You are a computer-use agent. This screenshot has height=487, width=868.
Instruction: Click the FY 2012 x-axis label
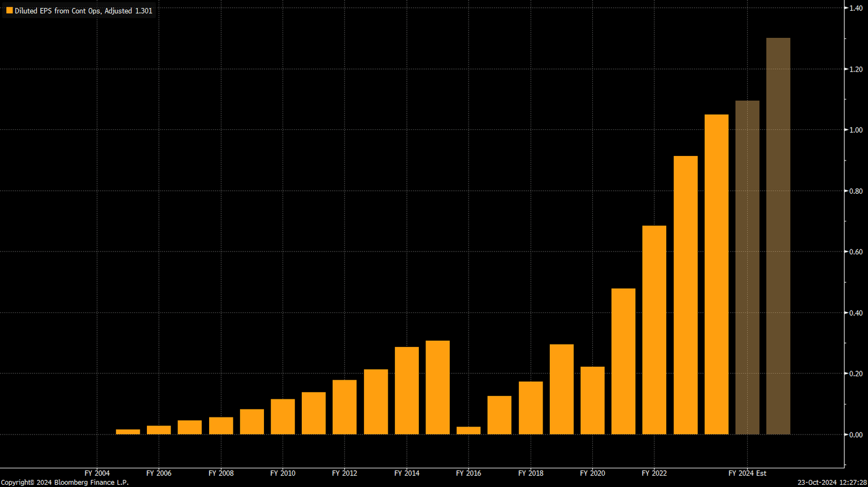tap(344, 473)
